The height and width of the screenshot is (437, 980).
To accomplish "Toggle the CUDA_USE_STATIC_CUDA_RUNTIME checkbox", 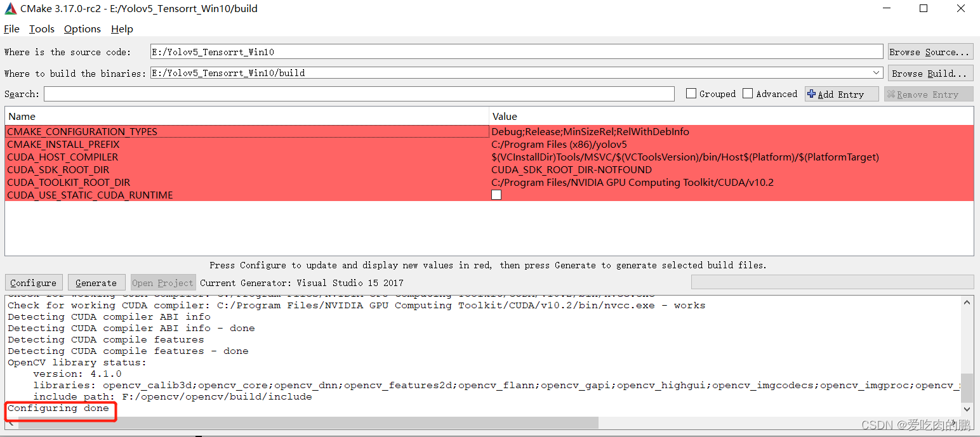I will [x=496, y=195].
